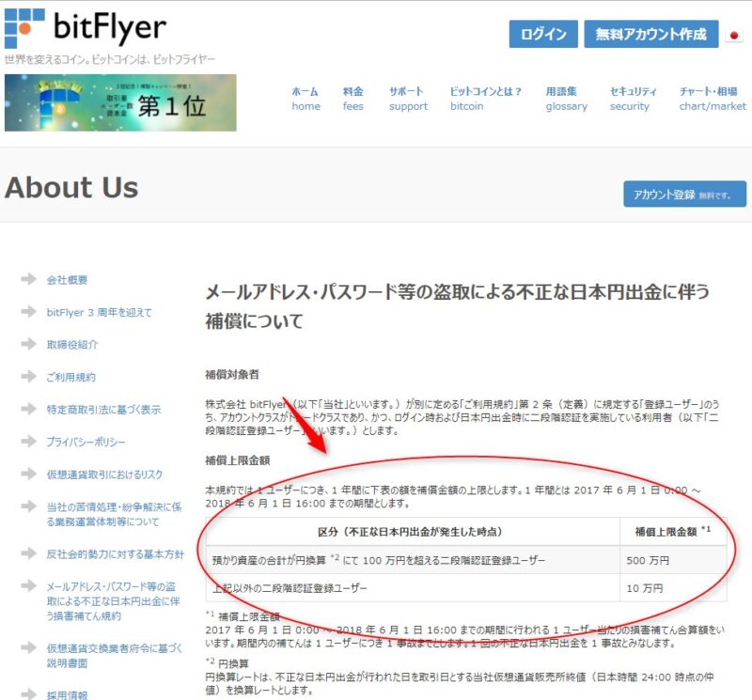
Task: Click the arrow icon beside 反社会的勢力に対する基本方針
Action: point(29,553)
